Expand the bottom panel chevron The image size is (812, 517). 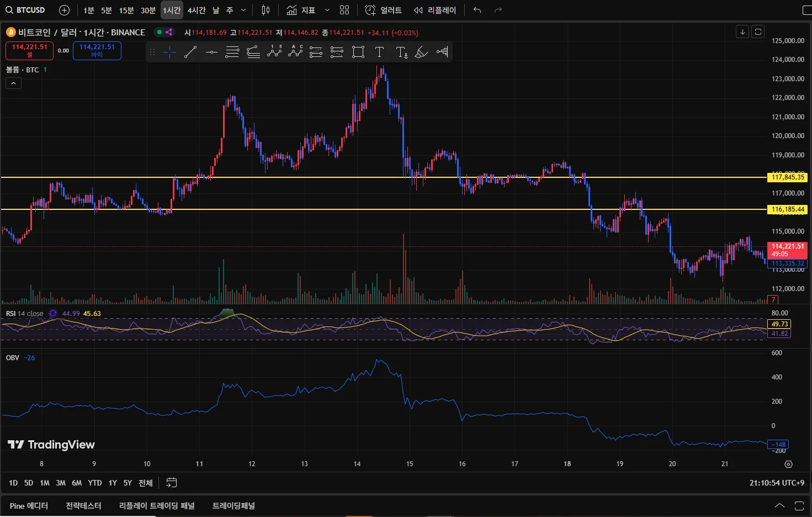(779, 505)
